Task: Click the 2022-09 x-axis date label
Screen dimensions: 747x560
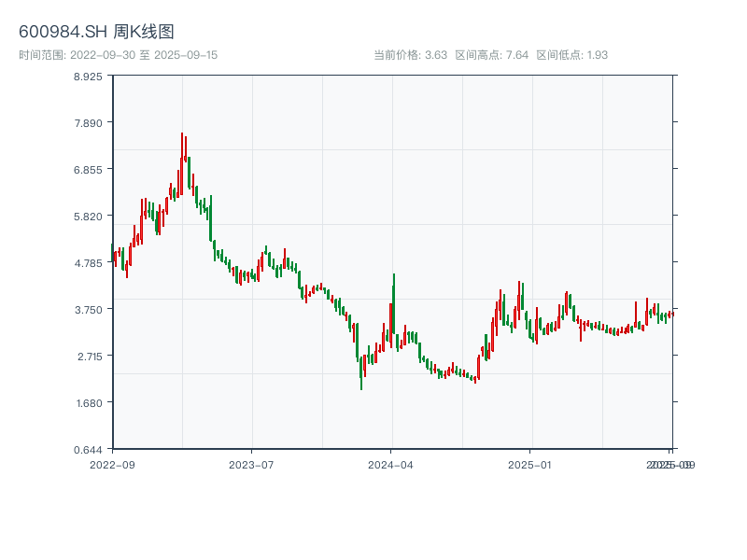Action: (112, 464)
